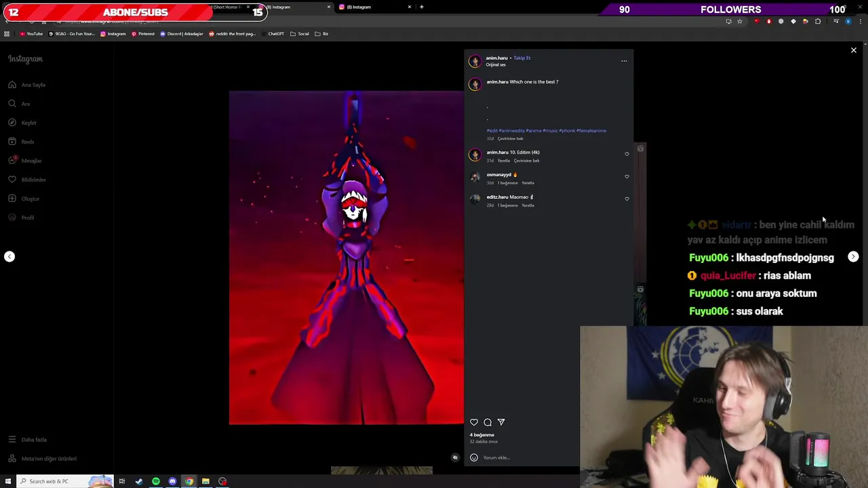The image size is (868, 488).
Task: Open Profil from sidebar
Action: (21, 218)
